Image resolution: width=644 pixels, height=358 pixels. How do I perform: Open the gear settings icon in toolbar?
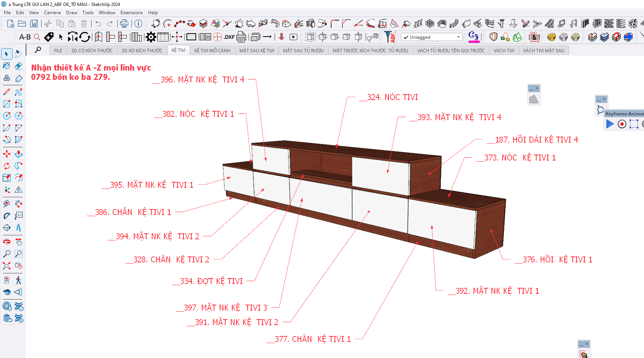pyautogui.click(x=151, y=37)
